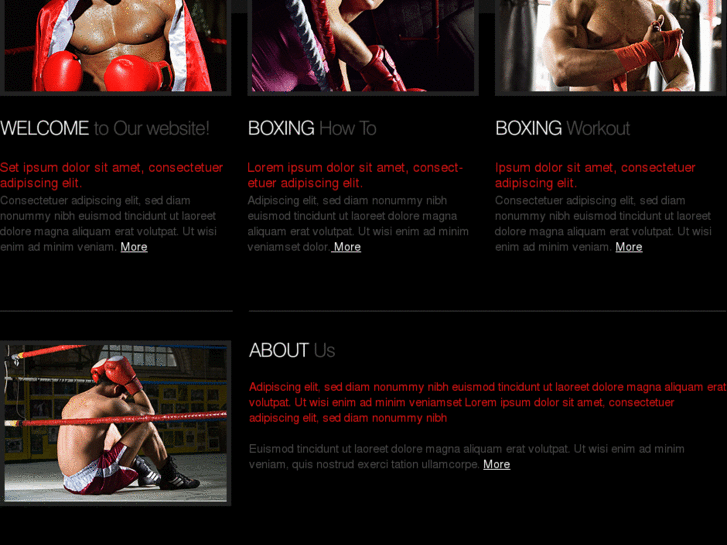Select BOXING How To heading
Screen dimensions: 727x545
312,128
